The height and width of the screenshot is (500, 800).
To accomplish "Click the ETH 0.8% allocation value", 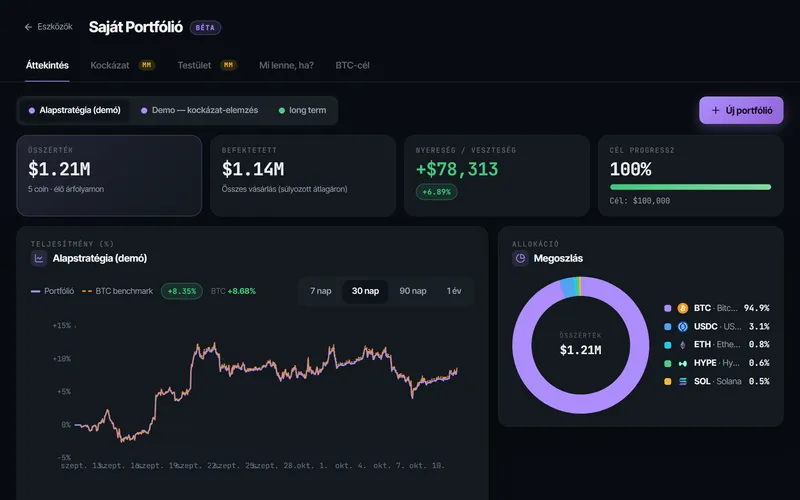I will click(x=759, y=344).
